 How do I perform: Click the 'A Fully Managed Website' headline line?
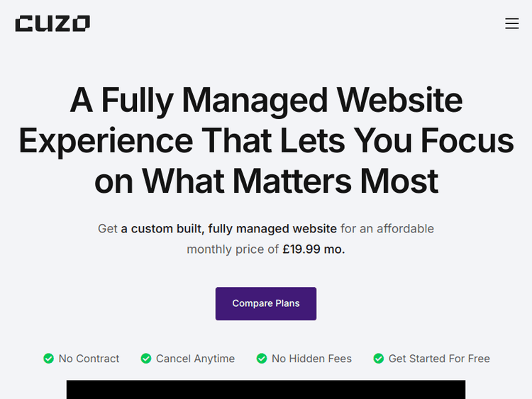(x=266, y=100)
